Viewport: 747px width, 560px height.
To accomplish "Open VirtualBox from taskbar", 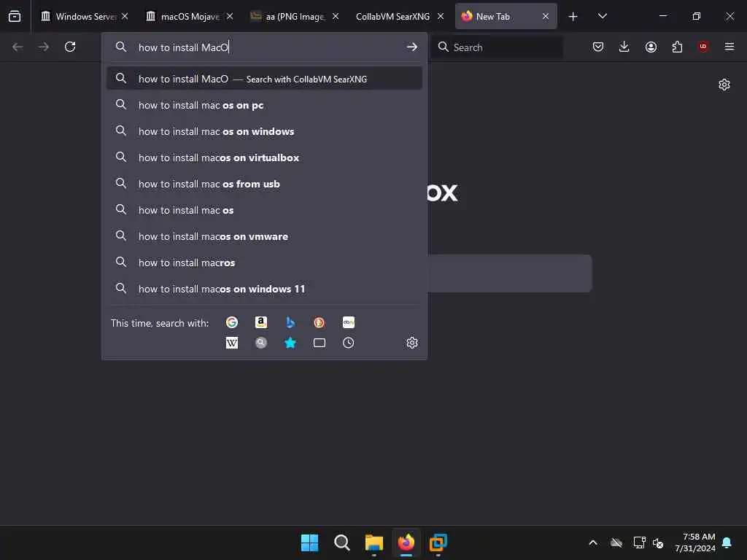I will [x=438, y=542].
